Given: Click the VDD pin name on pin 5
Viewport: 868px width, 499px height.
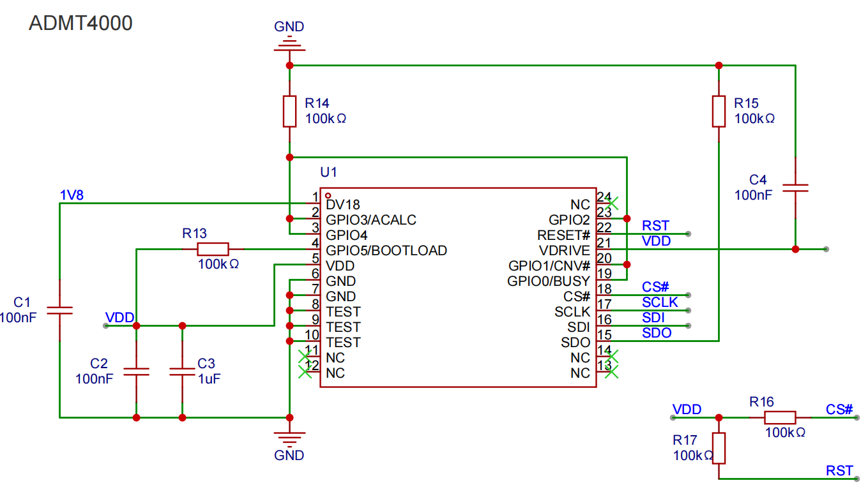Looking at the screenshot, I should (340, 265).
